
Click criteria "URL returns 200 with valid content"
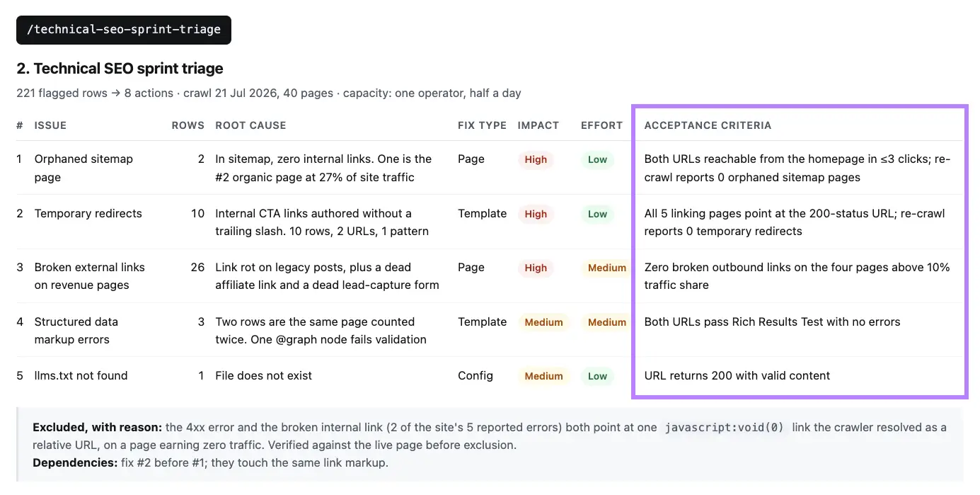tap(737, 375)
